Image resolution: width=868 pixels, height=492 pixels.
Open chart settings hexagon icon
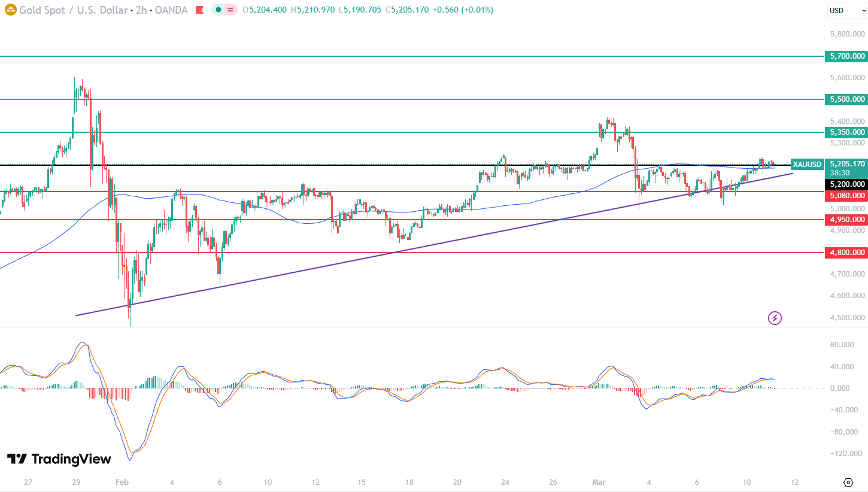(848, 482)
